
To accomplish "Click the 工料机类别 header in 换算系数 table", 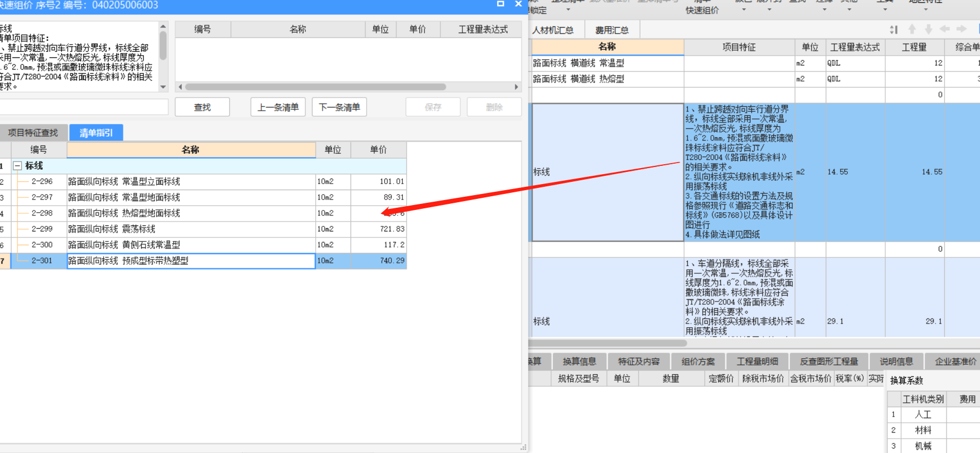I will pos(923,399).
